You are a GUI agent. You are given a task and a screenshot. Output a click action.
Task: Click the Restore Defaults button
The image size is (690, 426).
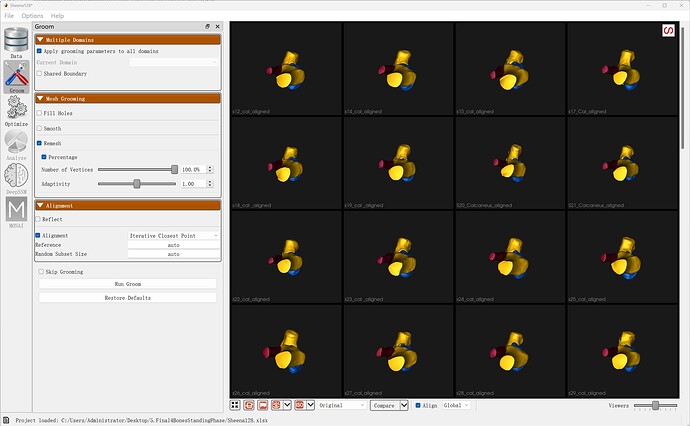[128, 297]
